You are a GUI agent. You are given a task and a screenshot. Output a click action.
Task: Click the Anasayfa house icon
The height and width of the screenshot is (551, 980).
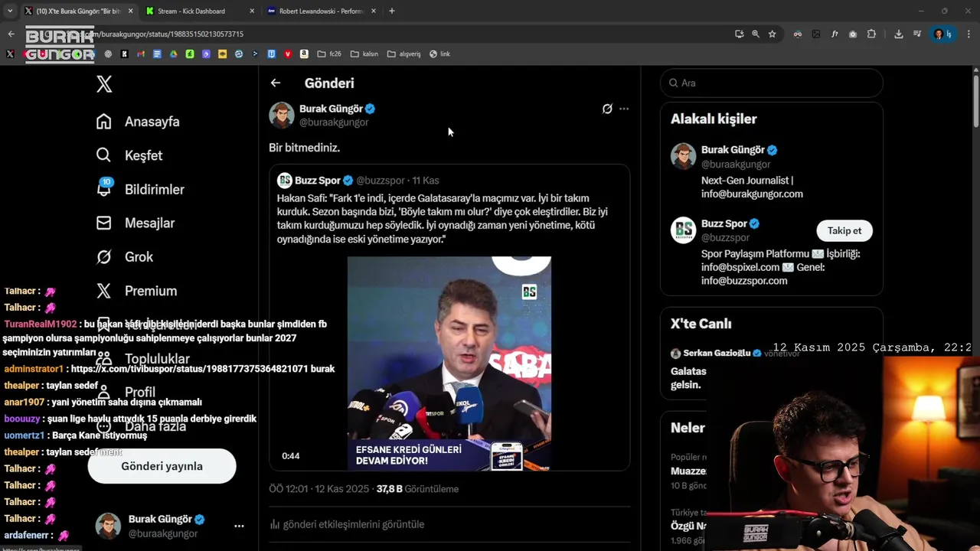[104, 122]
